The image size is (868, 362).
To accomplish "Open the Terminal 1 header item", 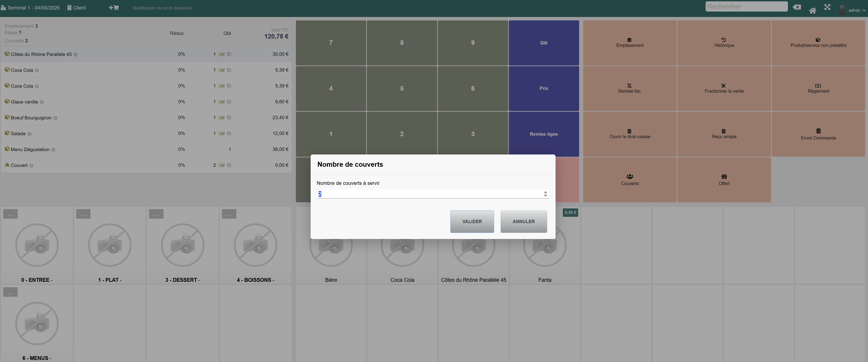I will (30, 8).
